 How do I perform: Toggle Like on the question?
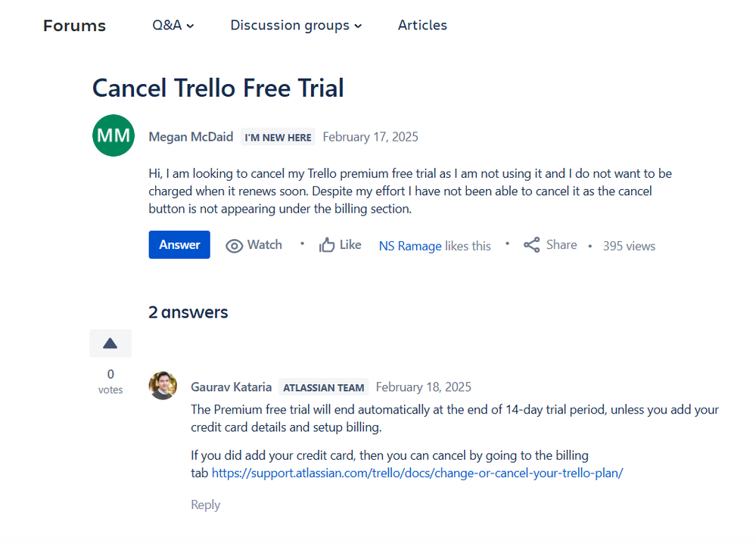340,245
